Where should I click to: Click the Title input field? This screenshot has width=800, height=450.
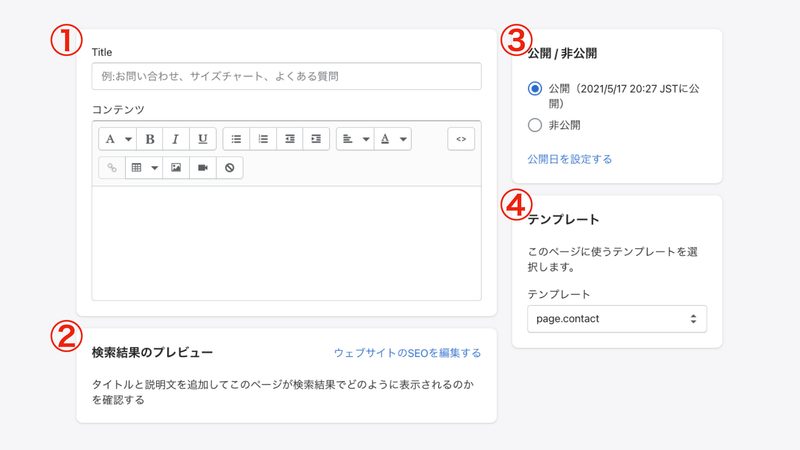point(287,76)
